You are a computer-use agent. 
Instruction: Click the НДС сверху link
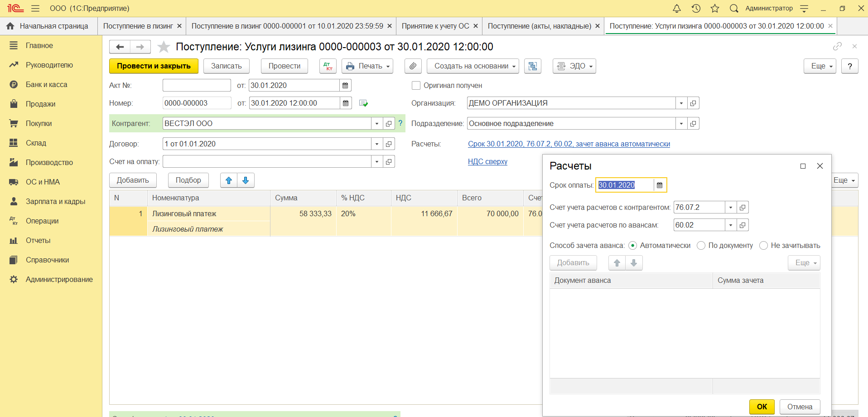tap(487, 161)
